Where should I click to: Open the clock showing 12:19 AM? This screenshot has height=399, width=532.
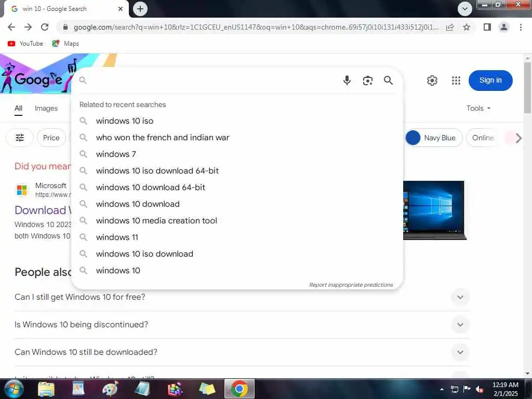point(506,389)
